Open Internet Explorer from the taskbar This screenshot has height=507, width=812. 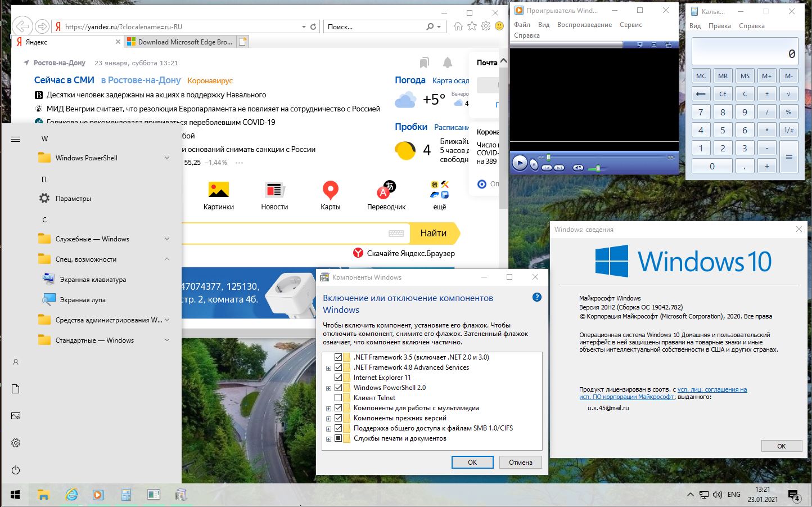coord(71,495)
